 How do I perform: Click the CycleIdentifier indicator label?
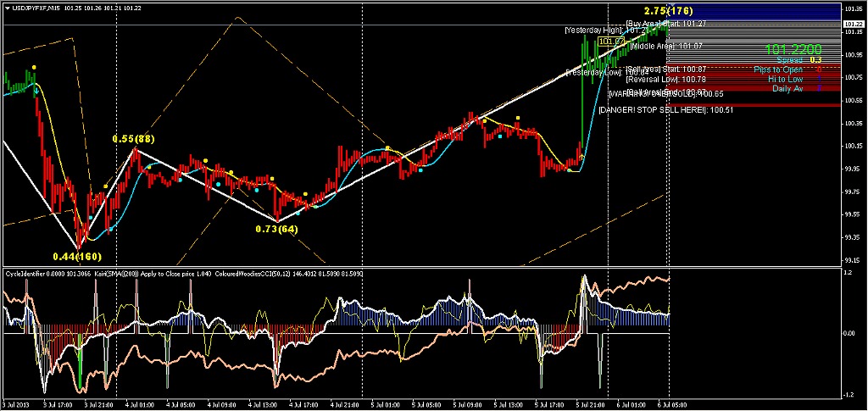23,273
